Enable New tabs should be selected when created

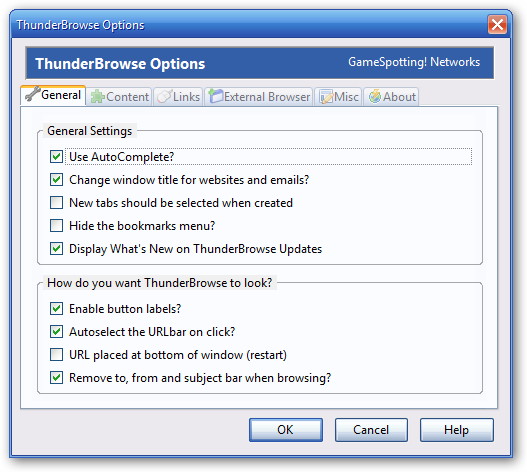coord(56,203)
